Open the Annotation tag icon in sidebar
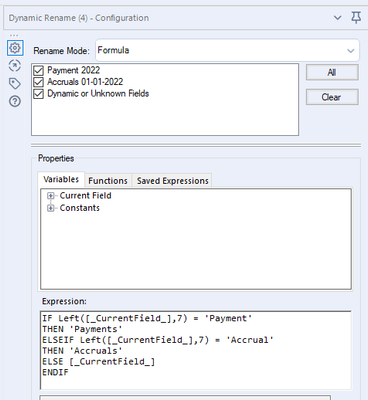The image size is (368, 400). click(15, 83)
